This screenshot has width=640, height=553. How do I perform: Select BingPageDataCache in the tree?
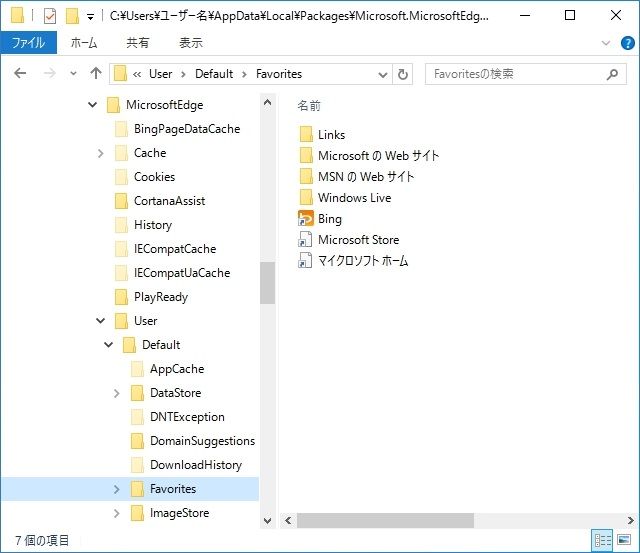187,129
